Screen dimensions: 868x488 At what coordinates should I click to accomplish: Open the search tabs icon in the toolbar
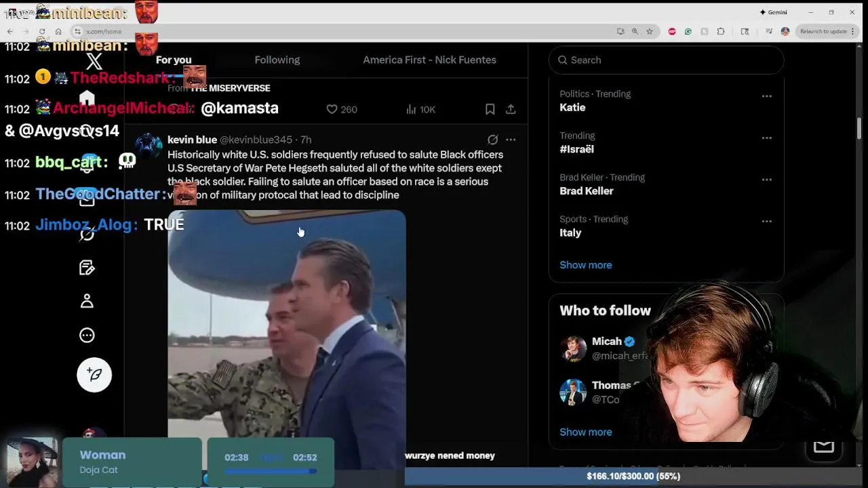point(745,31)
